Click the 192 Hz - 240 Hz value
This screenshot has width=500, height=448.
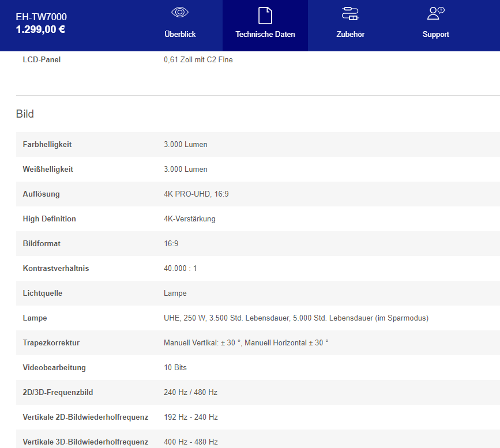(191, 417)
